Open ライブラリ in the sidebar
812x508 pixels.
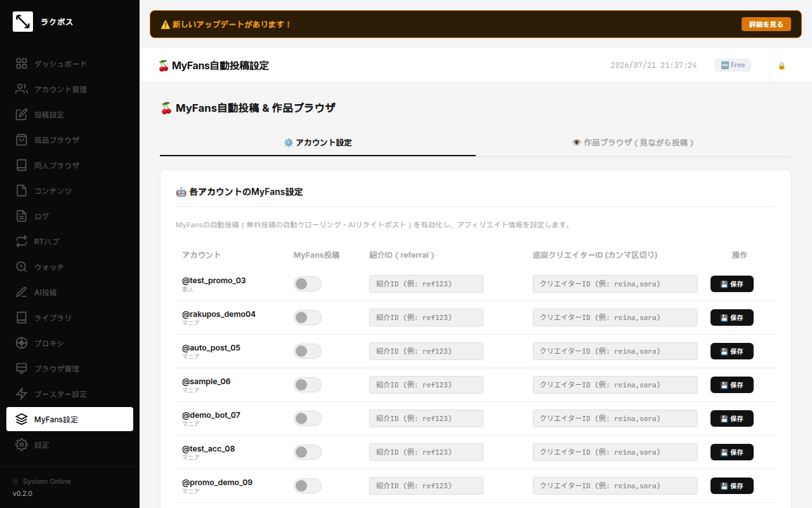70,317
